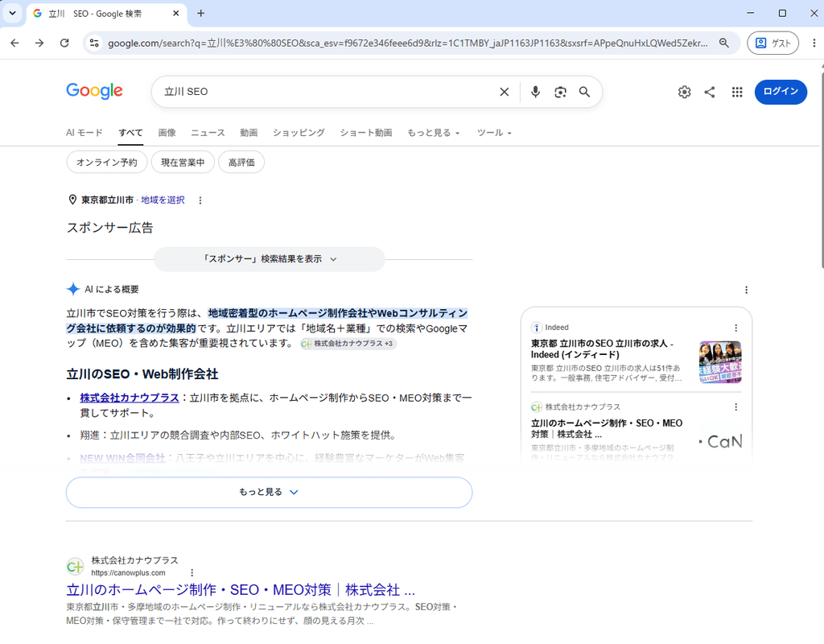Switch to AI モード tab

(84, 133)
